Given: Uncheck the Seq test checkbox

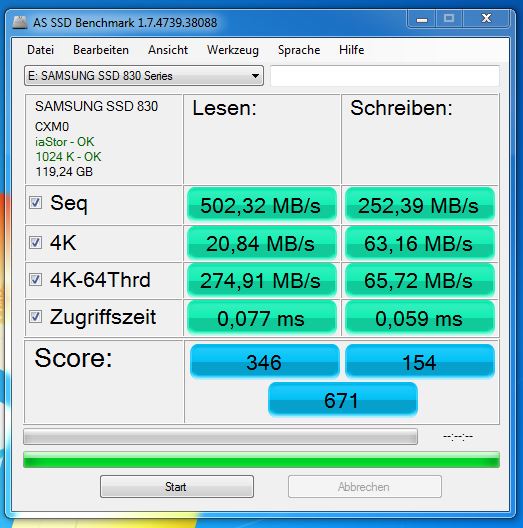Looking at the screenshot, I should pyautogui.click(x=35, y=203).
